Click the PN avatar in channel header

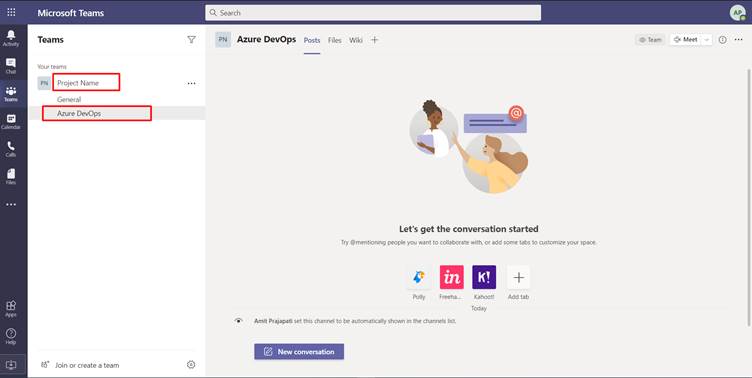coord(223,40)
